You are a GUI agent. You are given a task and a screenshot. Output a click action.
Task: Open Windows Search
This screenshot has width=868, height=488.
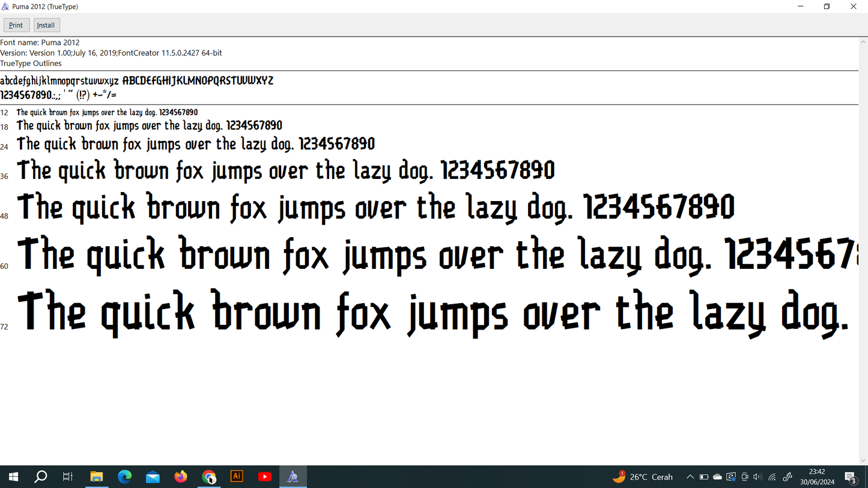41,476
